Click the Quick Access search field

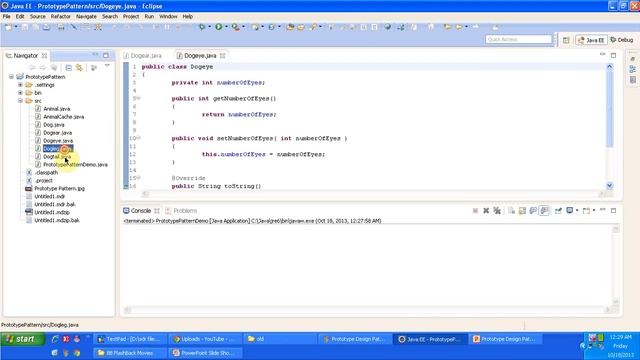point(518,39)
